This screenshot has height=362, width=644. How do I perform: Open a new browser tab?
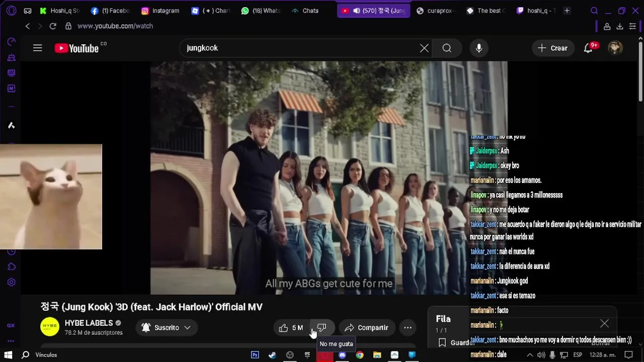[567, 11]
